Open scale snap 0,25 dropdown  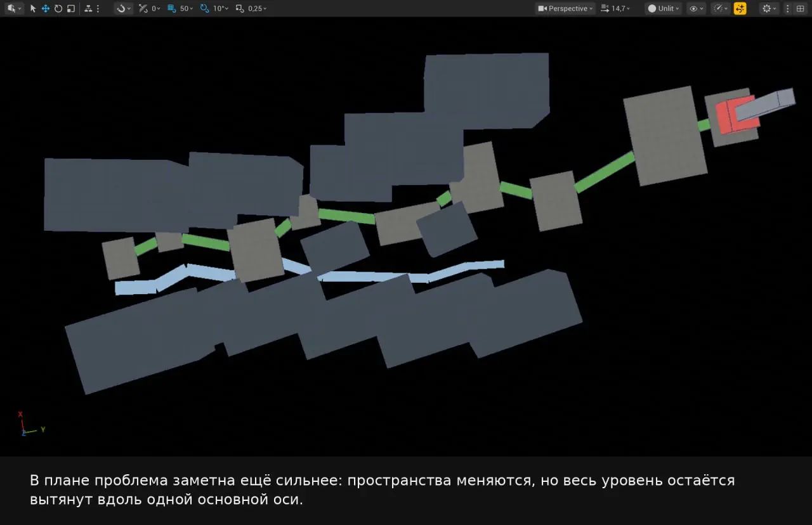[258, 8]
